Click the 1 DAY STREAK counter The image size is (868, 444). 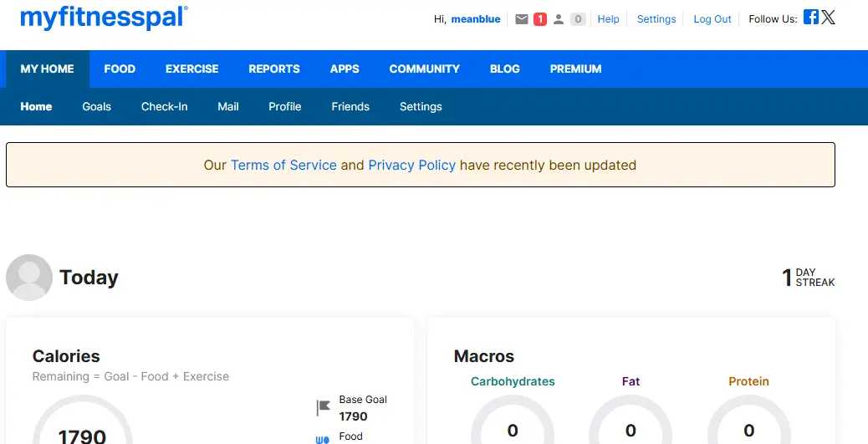(x=808, y=278)
